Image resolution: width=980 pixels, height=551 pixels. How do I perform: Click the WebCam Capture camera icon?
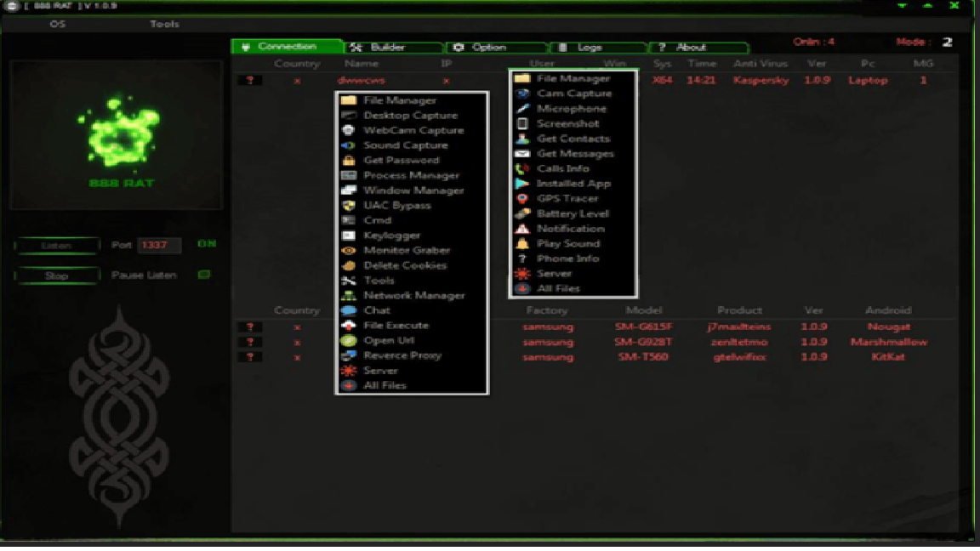348,130
